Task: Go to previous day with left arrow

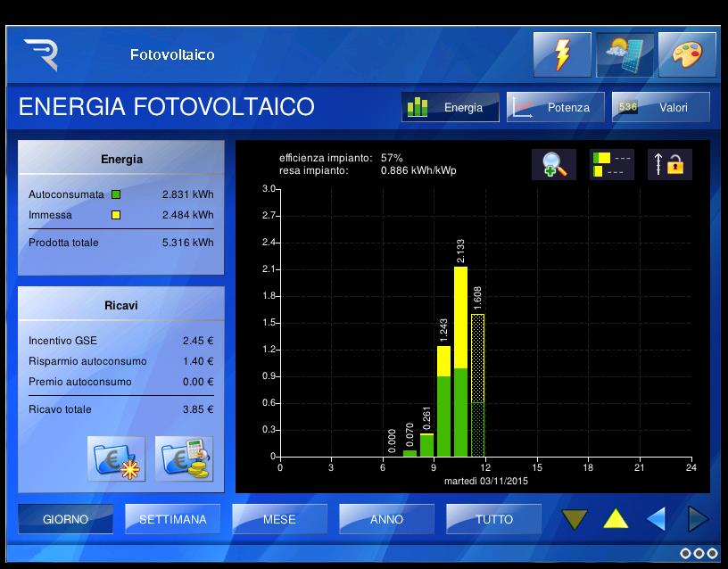Action: pyautogui.click(x=656, y=519)
